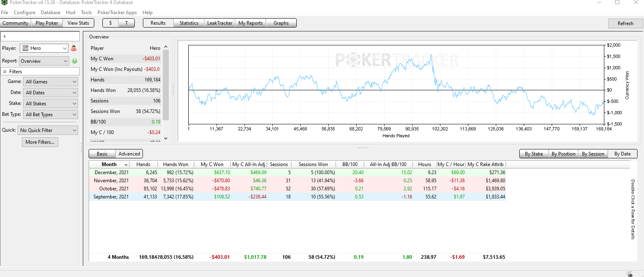The width and height of the screenshot is (644, 277).
Task: Open the Date filter dropdown
Action: [x=51, y=93]
